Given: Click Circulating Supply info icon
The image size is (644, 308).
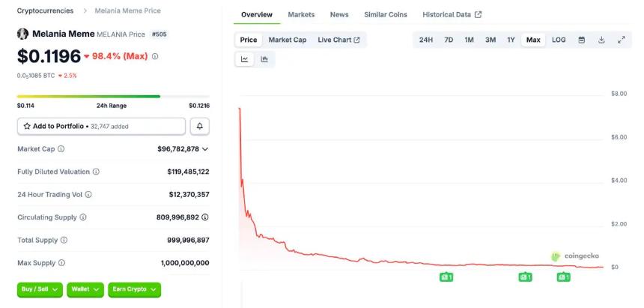Looking at the screenshot, I should (x=82, y=217).
